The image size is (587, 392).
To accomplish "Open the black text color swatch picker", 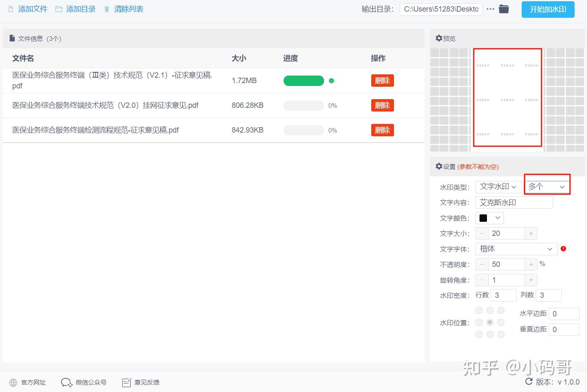I will point(489,218).
